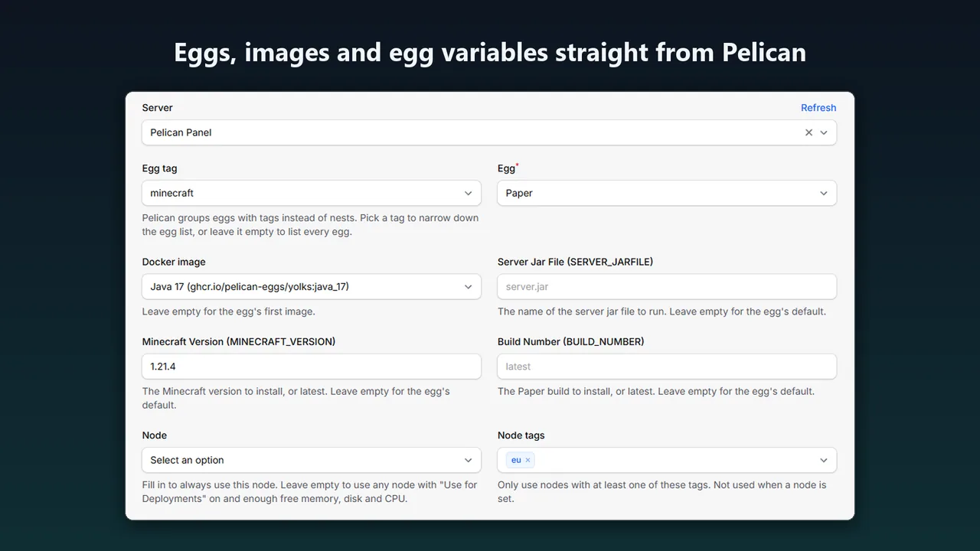Click the Build Number (BUILD_NUMBER) label
The height and width of the screenshot is (551, 980).
[x=571, y=341]
